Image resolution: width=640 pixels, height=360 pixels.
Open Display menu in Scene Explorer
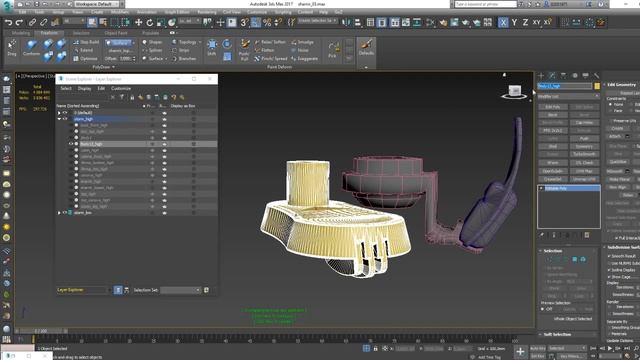point(84,88)
